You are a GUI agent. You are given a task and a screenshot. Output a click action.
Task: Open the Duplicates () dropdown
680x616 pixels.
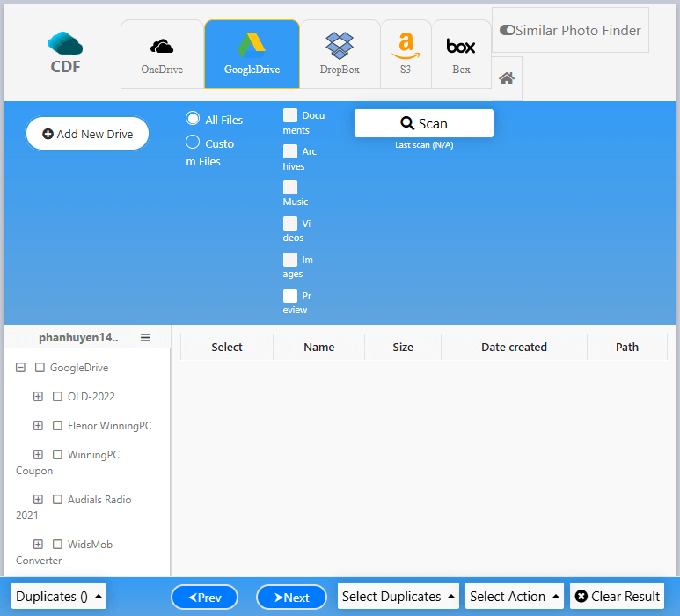click(x=59, y=596)
